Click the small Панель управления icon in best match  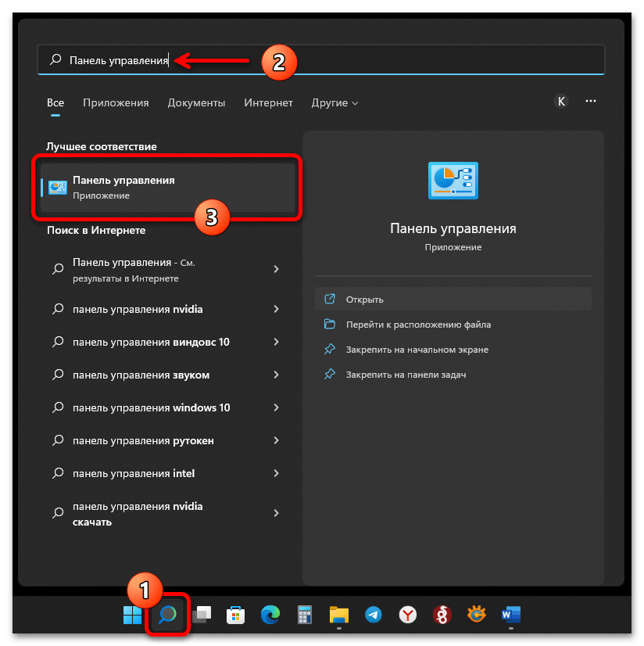click(58, 188)
